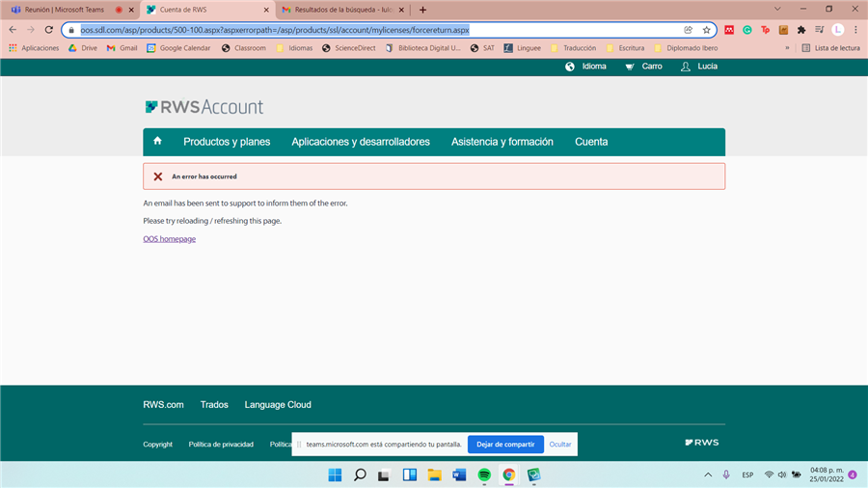The width and height of the screenshot is (868, 488).
Task: Click the RWS Account logo
Action: (x=203, y=107)
